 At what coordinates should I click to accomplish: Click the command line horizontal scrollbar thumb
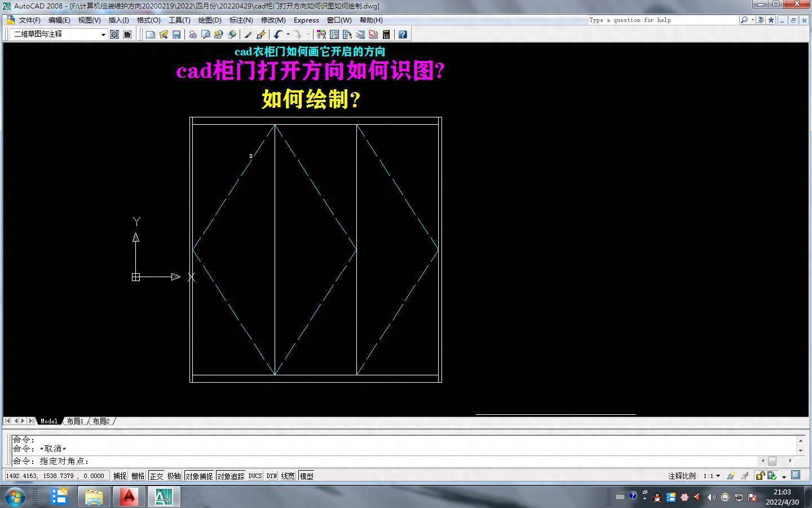click(x=772, y=461)
